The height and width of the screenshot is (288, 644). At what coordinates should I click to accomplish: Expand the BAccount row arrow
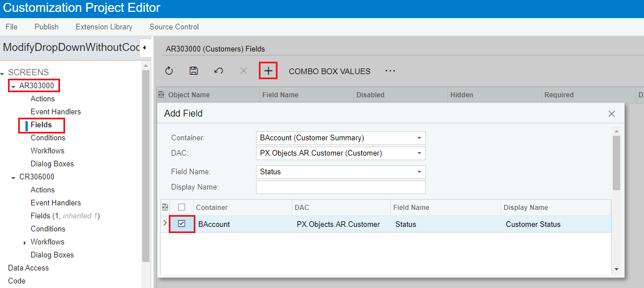[x=165, y=223]
